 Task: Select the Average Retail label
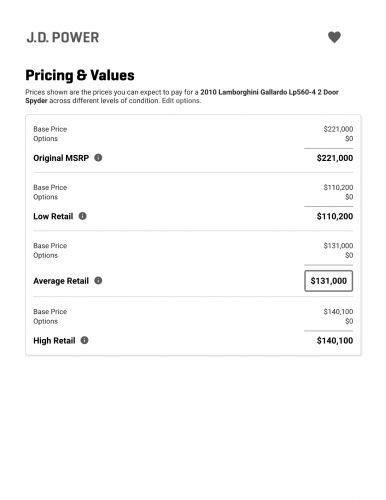pyautogui.click(x=61, y=281)
